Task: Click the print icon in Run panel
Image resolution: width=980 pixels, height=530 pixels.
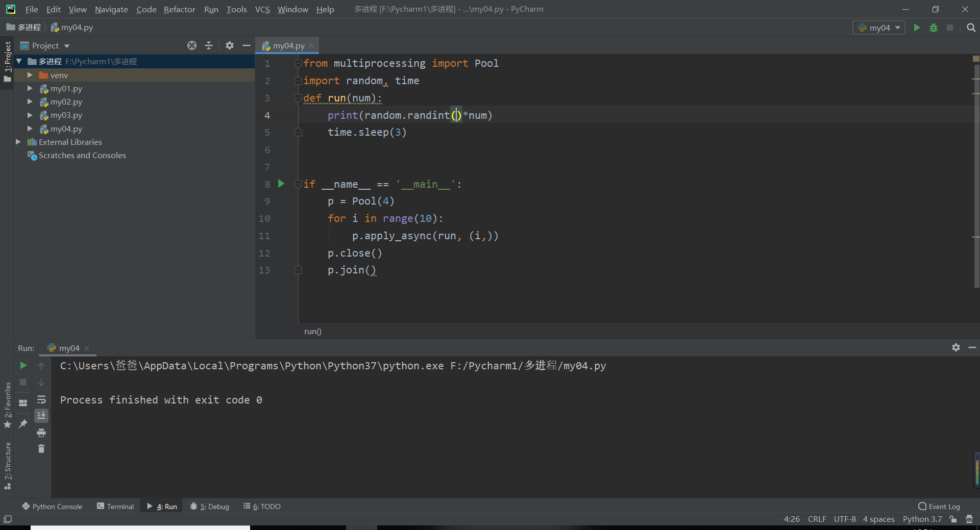Action: pyautogui.click(x=41, y=433)
